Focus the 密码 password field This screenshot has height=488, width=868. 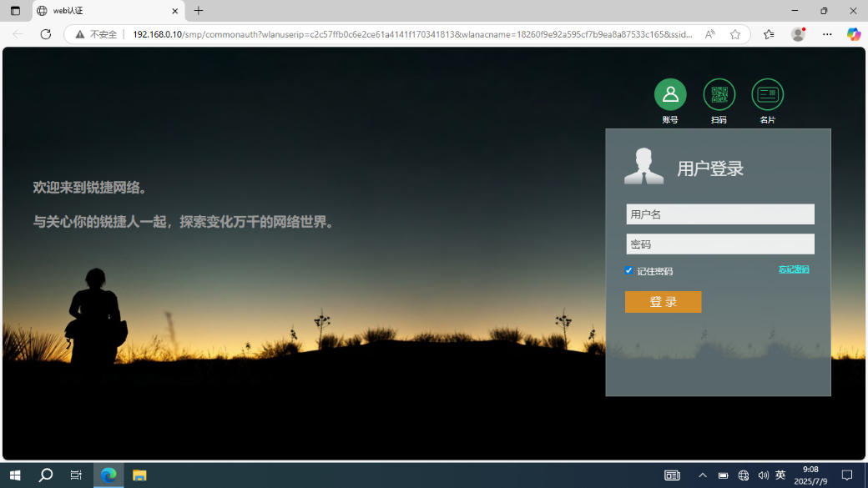[719, 244]
